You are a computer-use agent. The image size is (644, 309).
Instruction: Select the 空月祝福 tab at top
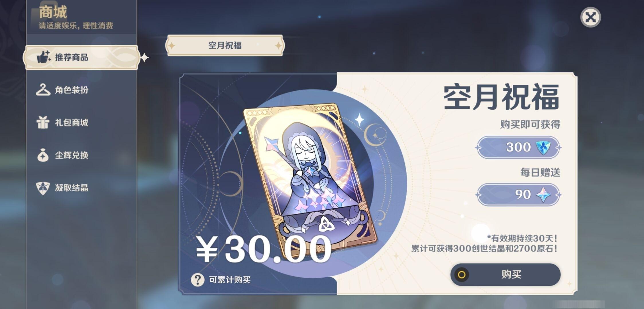pos(225,45)
